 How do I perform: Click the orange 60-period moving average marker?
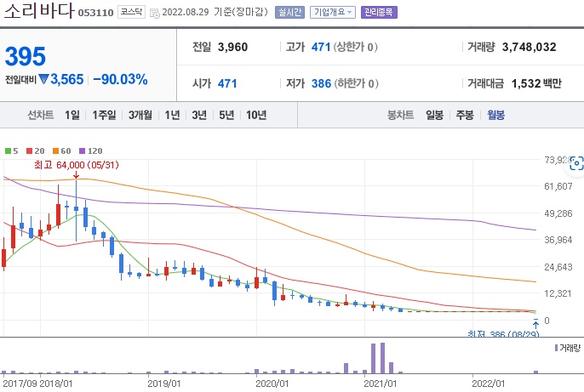pos(55,151)
